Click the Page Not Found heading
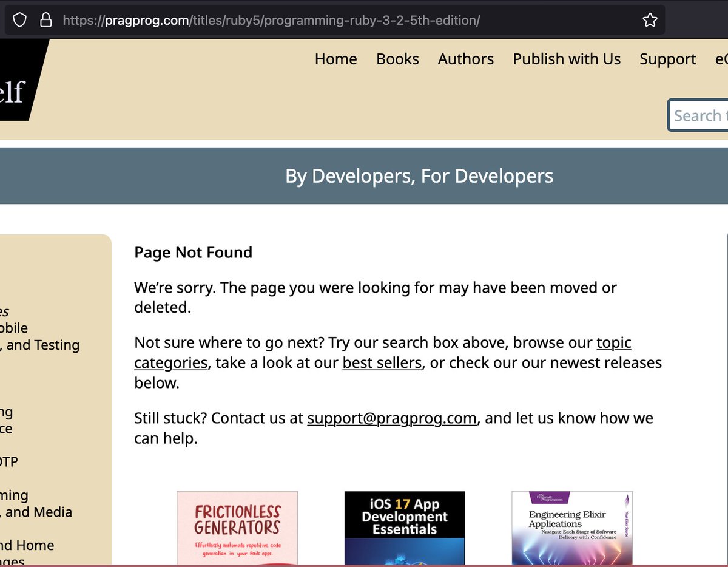The width and height of the screenshot is (728, 567). pyautogui.click(x=193, y=253)
